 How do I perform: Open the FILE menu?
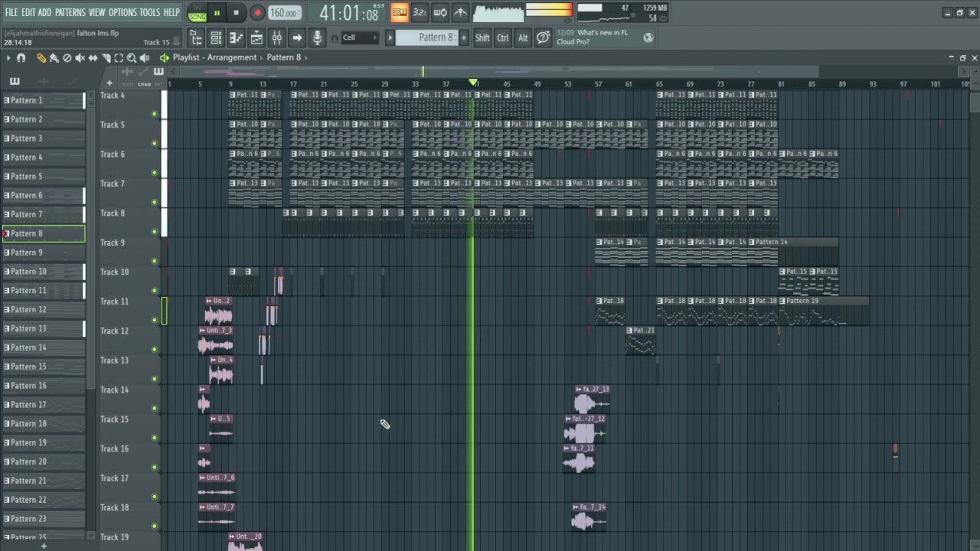pos(11,12)
